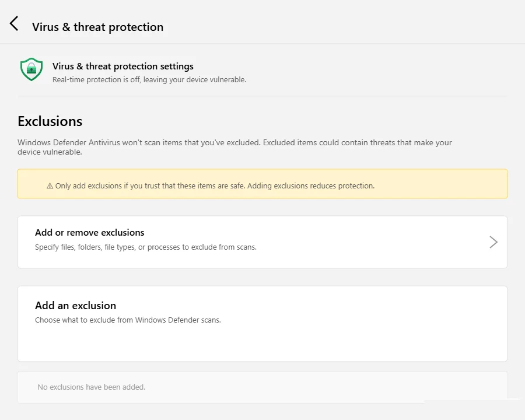Click the wrapped device vulnerable line under Exclusions
This screenshot has height=420, width=525.
[50, 152]
